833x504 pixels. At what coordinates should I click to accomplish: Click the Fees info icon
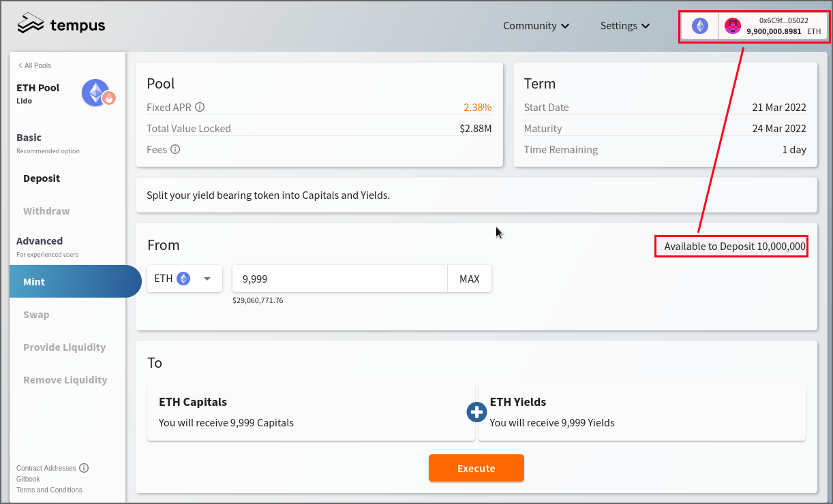(175, 149)
